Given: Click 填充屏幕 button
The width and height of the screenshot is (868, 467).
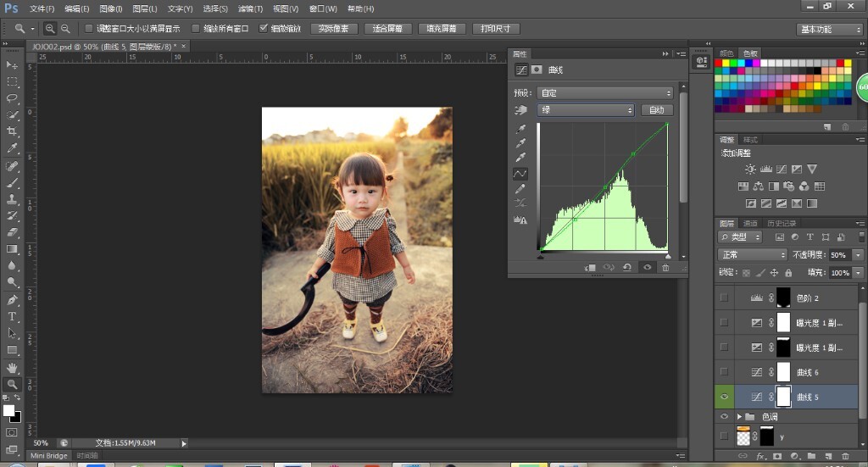Looking at the screenshot, I should coord(441,29).
